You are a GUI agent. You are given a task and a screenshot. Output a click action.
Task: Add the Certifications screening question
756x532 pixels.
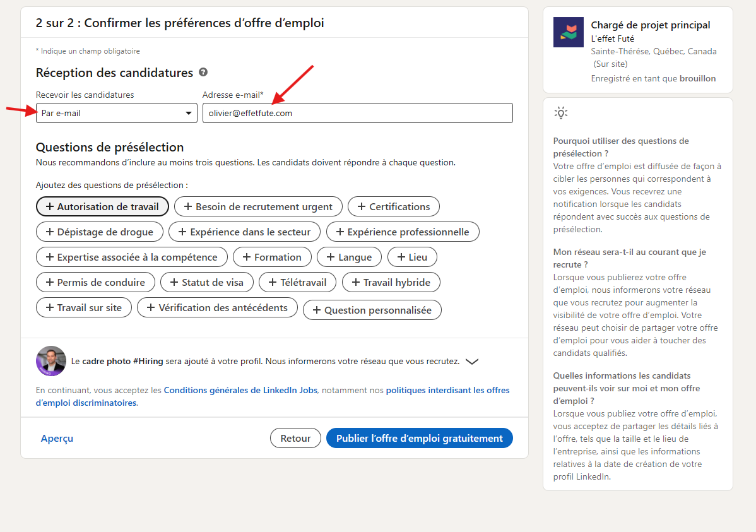point(393,206)
